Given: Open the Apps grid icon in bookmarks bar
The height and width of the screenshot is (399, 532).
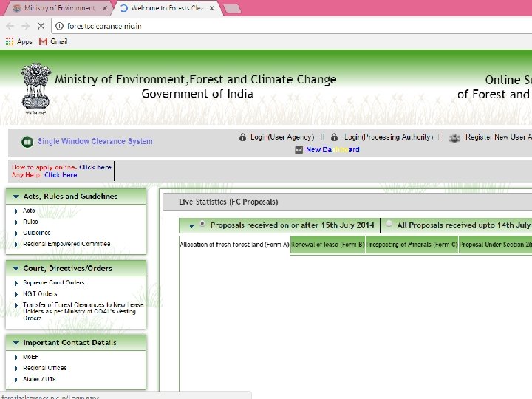Looking at the screenshot, I should click(10, 41).
